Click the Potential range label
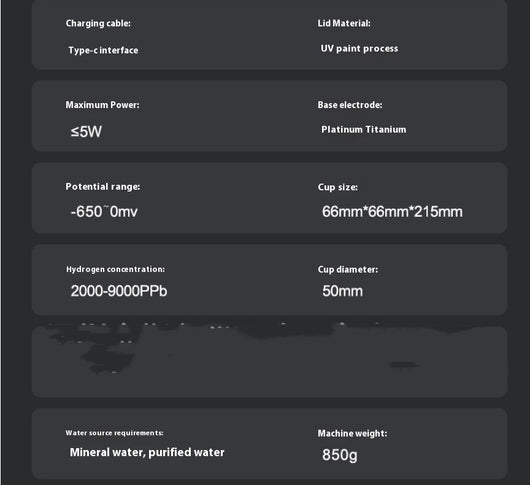530x485 pixels. tap(103, 187)
